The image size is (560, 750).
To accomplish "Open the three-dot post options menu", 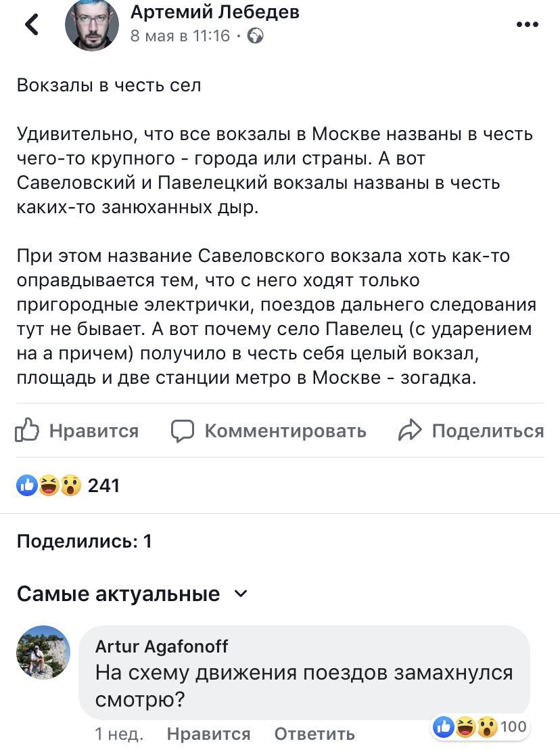I will [x=527, y=24].
